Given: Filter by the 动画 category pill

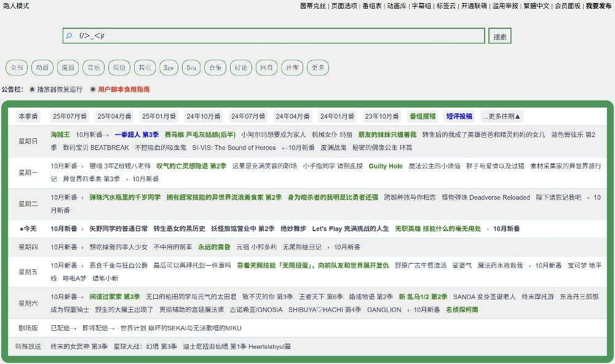Looking at the screenshot, I should [42, 68].
